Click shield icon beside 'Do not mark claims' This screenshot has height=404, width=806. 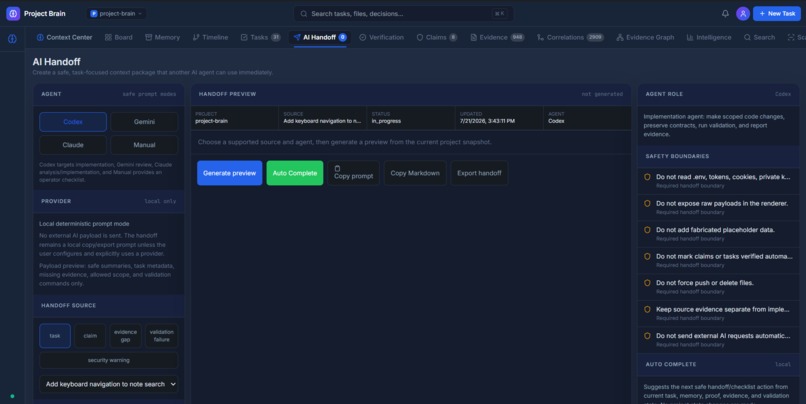pyautogui.click(x=647, y=256)
